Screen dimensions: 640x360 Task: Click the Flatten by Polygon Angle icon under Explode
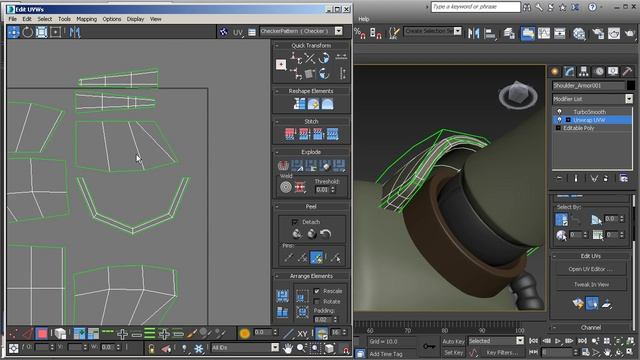pos(297,165)
